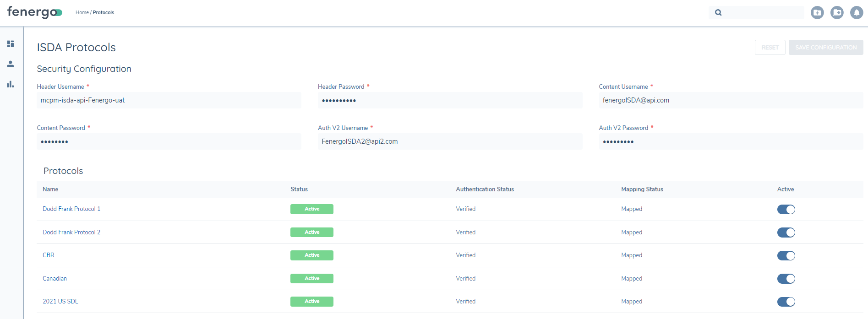Viewport: 868px width, 319px height.
Task: Click the folder upload icon
Action: pyautogui.click(x=837, y=13)
